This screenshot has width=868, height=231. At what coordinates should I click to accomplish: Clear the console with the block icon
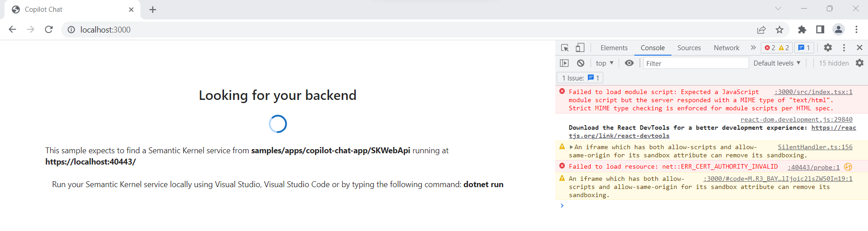581,63
